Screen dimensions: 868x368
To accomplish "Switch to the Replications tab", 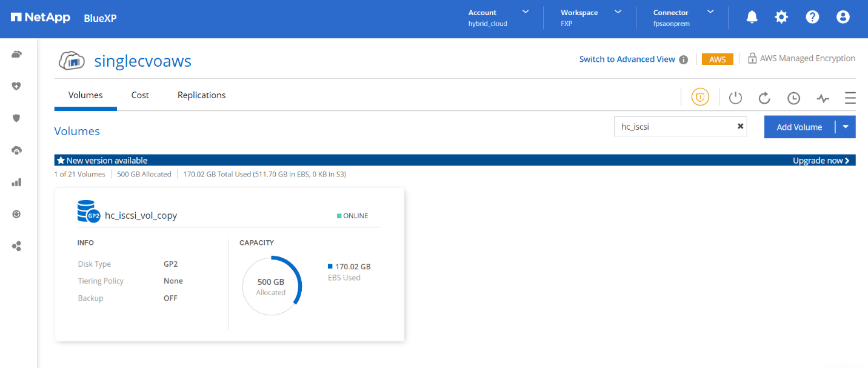I will coord(201,95).
